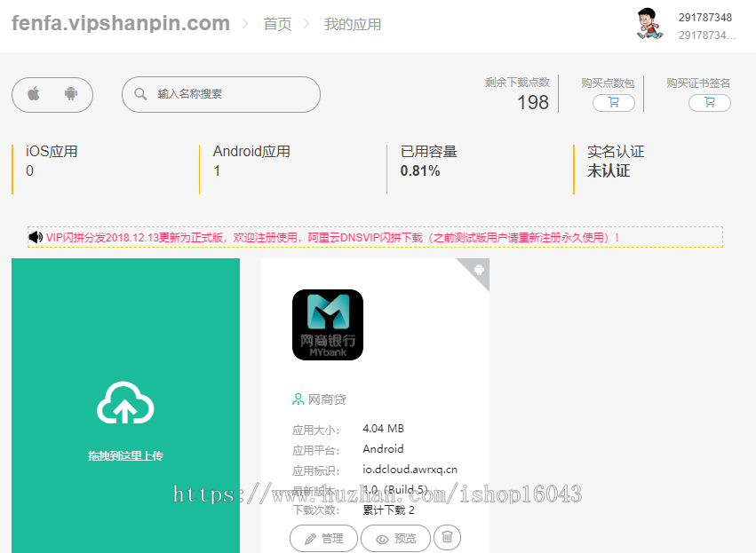
Task: Click the fenfa.vipshanpin.com site title
Action: [x=121, y=23]
